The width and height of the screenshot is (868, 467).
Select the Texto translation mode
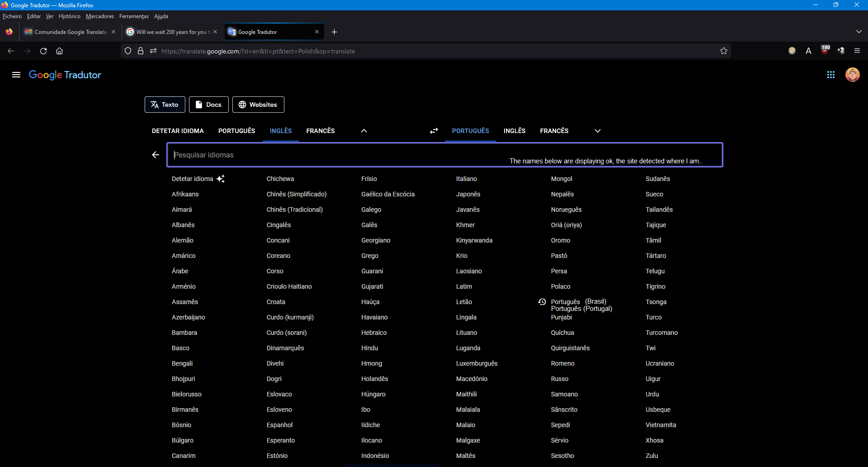[165, 105]
